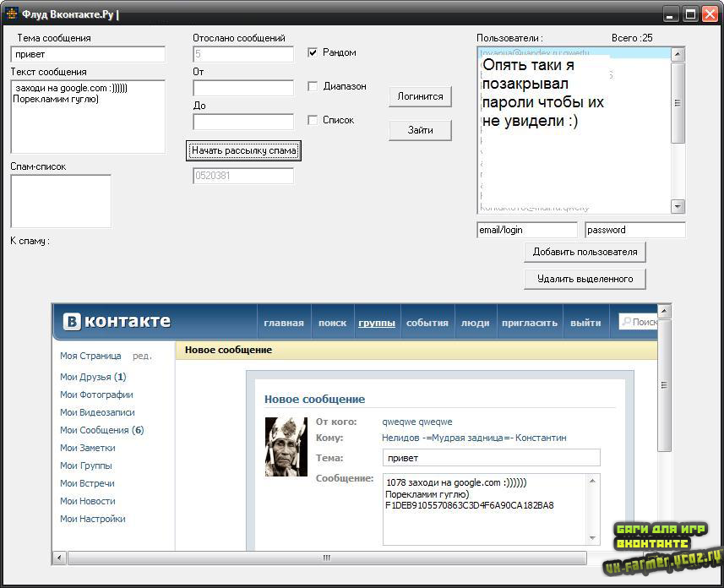Click the field showing 0520381
This screenshot has height=588, width=724.
243,176
